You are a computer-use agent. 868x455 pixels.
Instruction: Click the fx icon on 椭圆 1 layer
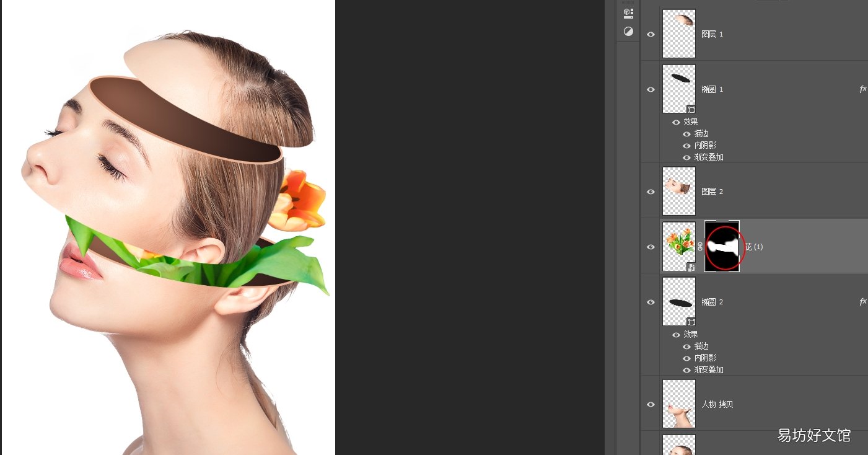click(x=862, y=89)
